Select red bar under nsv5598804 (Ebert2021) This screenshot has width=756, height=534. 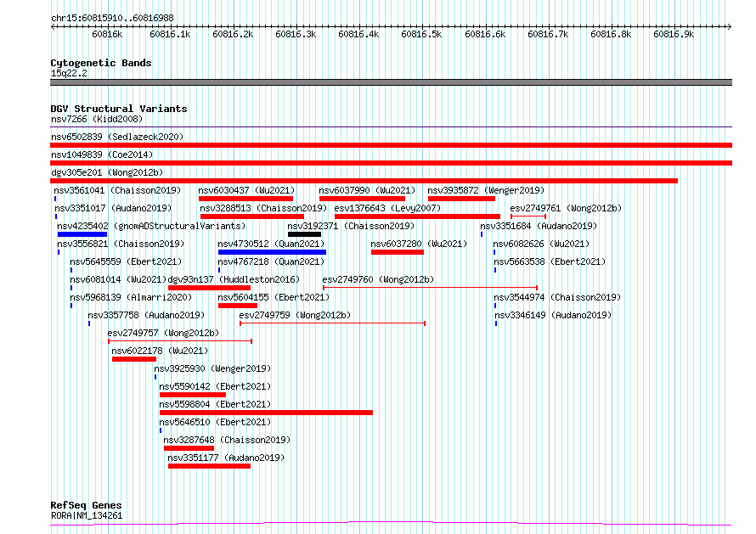coord(266,413)
